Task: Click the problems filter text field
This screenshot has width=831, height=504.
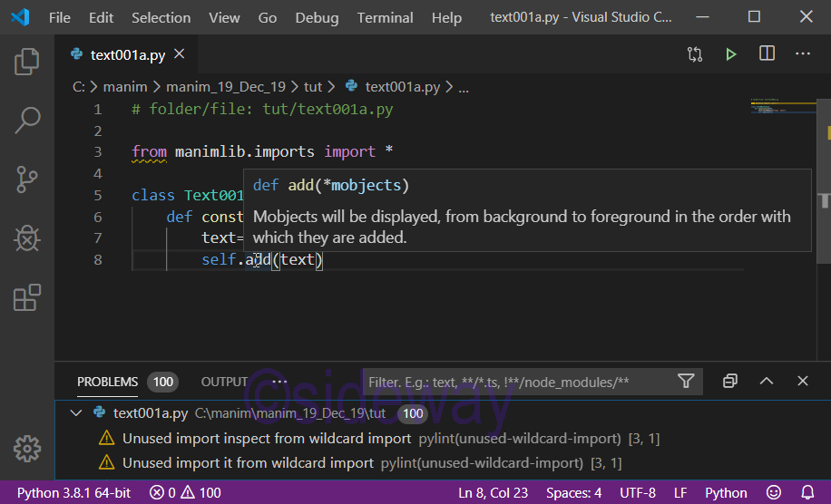Action: [x=517, y=382]
